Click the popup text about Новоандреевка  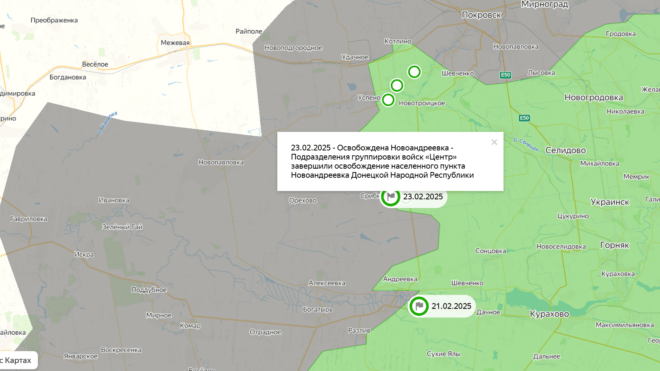(x=382, y=161)
